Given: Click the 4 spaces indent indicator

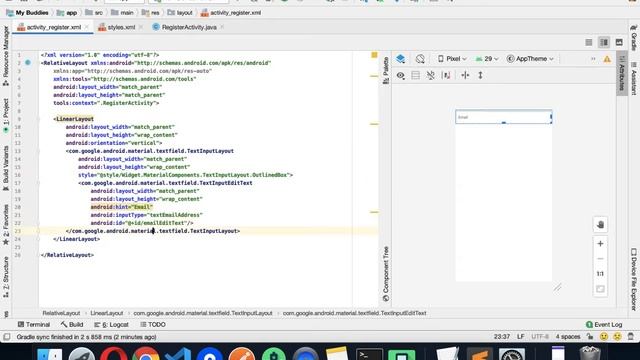Looking at the screenshot, I should click(568, 337).
